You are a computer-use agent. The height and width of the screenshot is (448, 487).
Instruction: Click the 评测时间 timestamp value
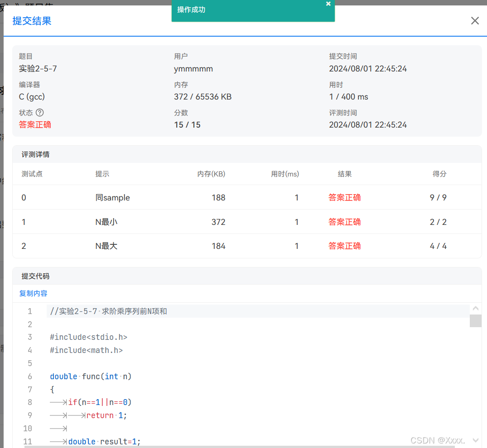(368, 125)
